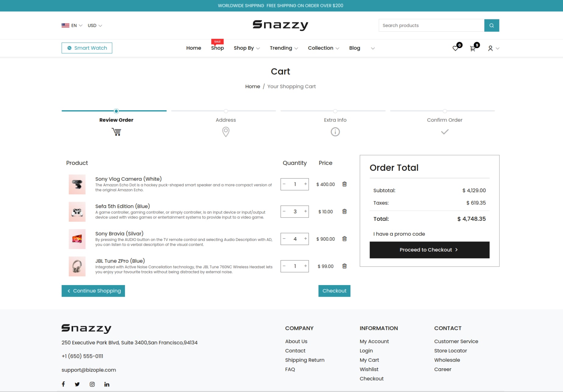Image resolution: width=563 pixels, height=392 pixels.
Task: Remove Sony Bravia using trash icon
Action: tap(344, 239)
